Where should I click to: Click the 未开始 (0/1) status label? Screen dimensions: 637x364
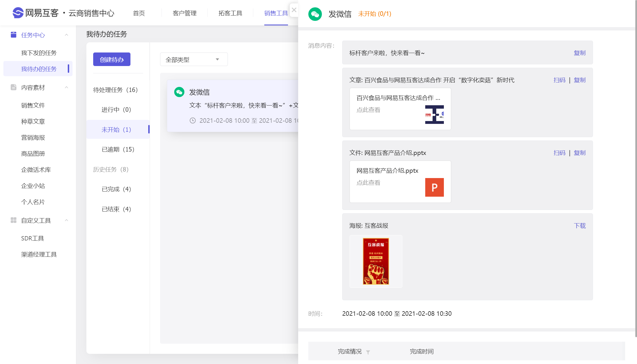click(375, 14)
